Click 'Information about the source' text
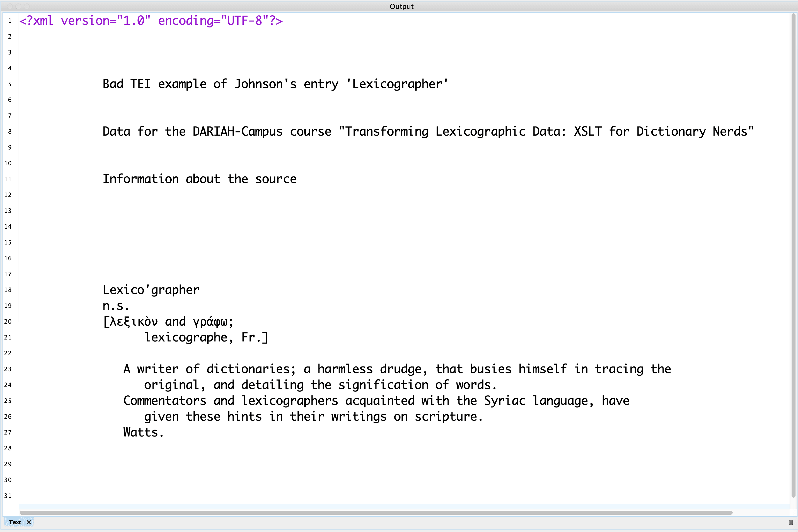The height and width of the screenshot is (532, 798). pos(199,179)
